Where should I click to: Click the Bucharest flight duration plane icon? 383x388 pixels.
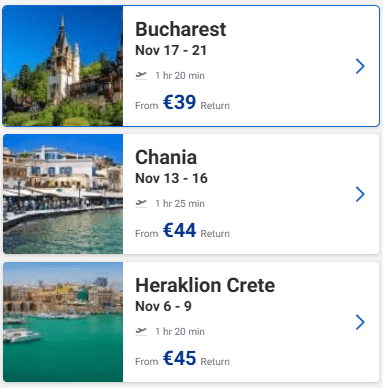(141, 75)
